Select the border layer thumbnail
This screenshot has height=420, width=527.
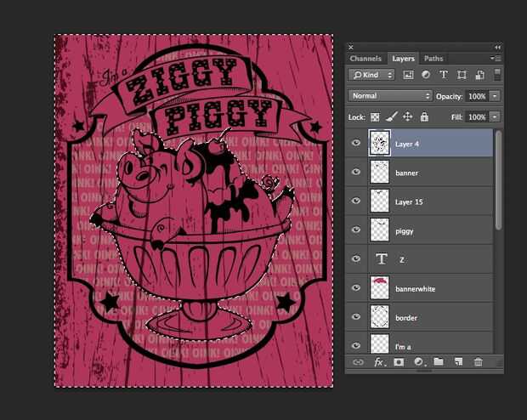(x=379, y=317)
